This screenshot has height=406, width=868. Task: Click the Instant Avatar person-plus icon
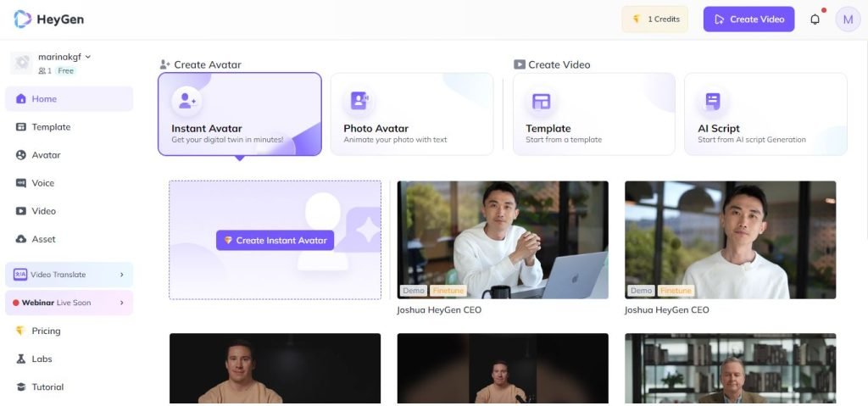186,101
